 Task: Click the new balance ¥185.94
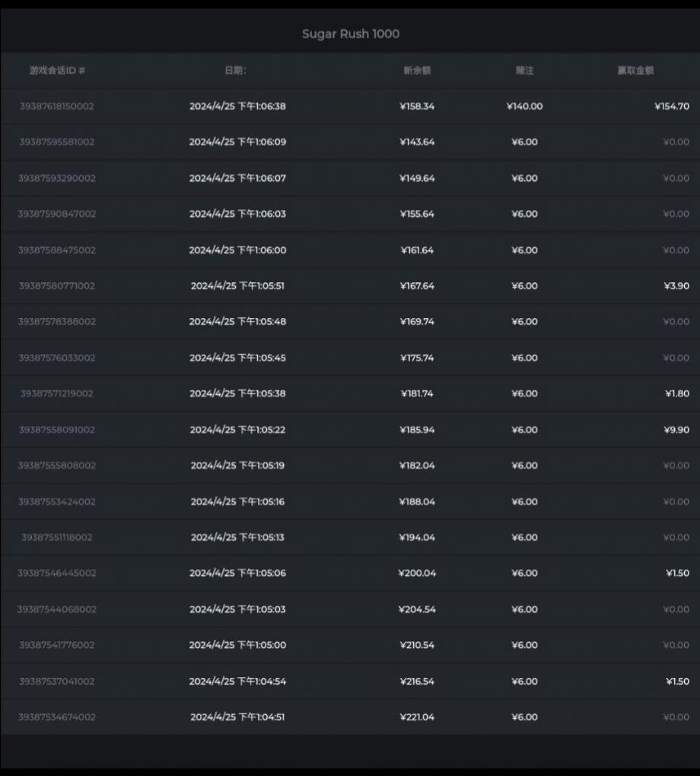coord(417,430)
